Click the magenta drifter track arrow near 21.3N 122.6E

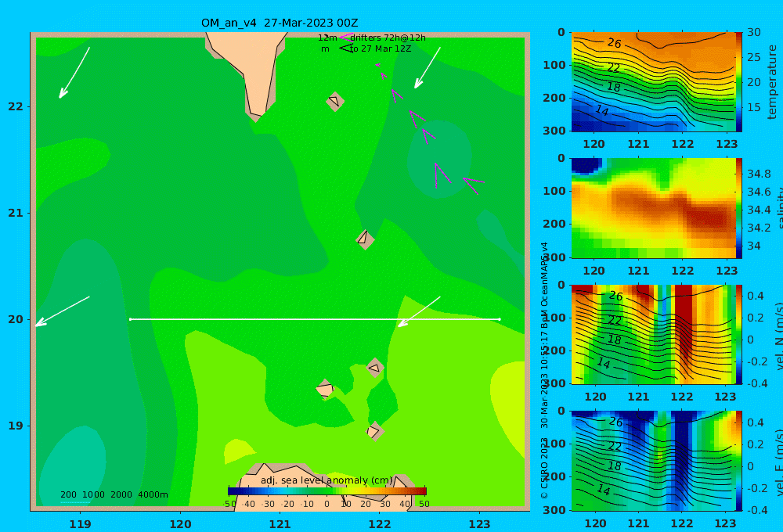[x=442, y=174]
